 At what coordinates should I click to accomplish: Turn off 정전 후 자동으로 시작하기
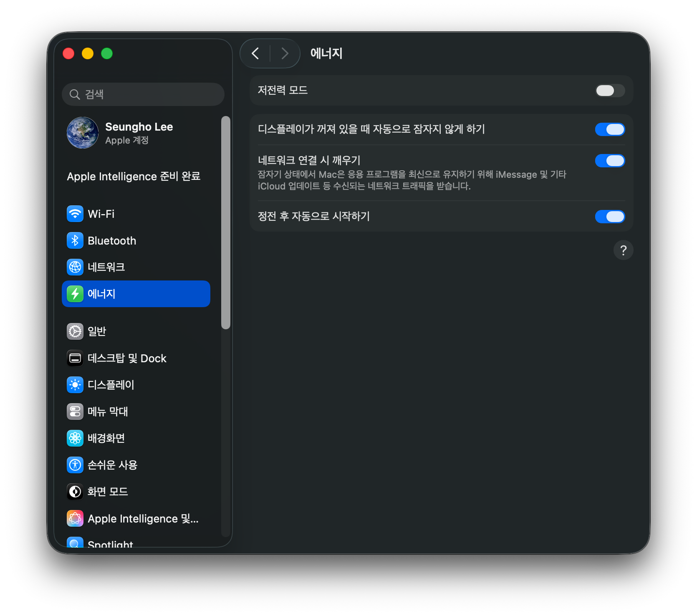click(610, 217)
